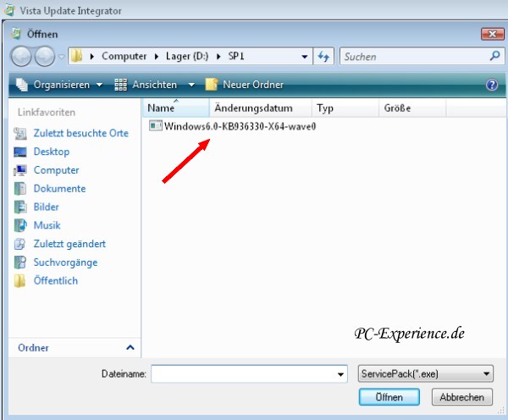Open the Ansichten views dropdown
The width and height of the screenshot is (508, 420).
[x=154, y=85]
